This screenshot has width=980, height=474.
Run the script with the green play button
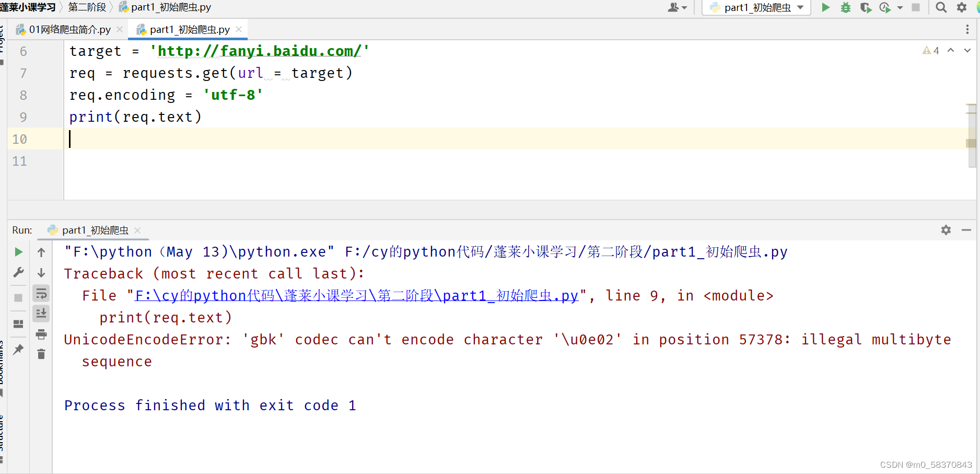[x=825, y=8]
